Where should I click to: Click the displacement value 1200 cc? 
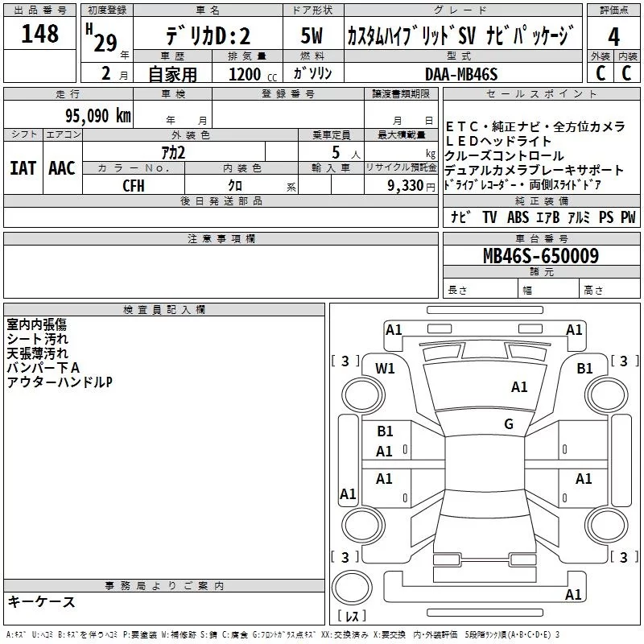253,74
